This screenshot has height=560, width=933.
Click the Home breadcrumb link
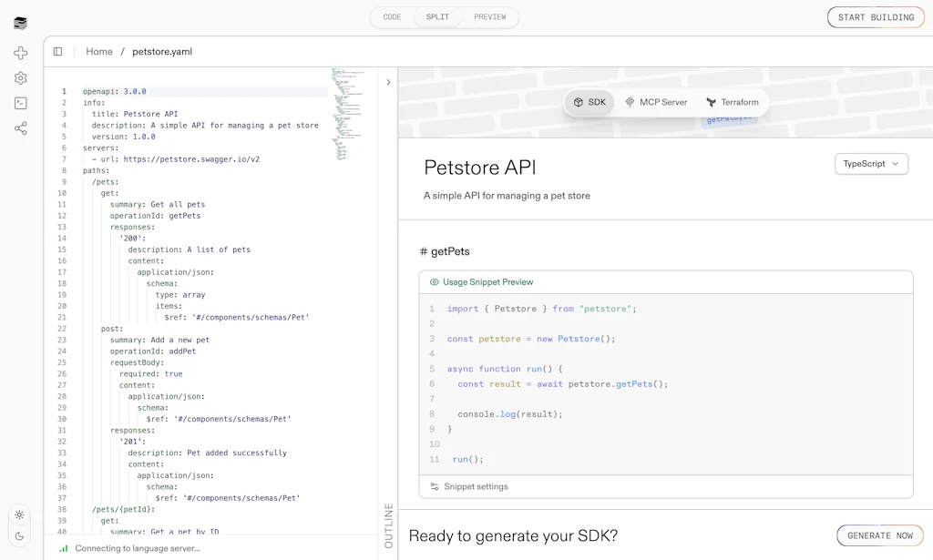pos(99,52)
